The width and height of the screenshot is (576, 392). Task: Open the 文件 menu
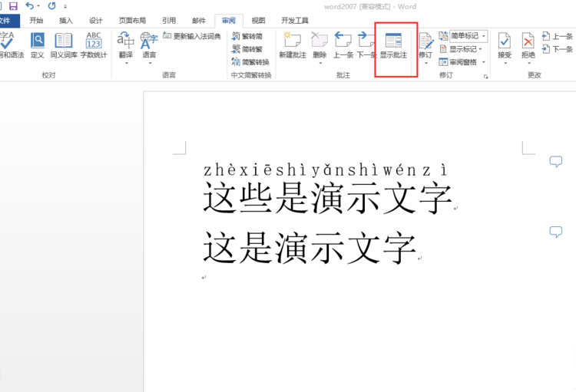[6, 21]
